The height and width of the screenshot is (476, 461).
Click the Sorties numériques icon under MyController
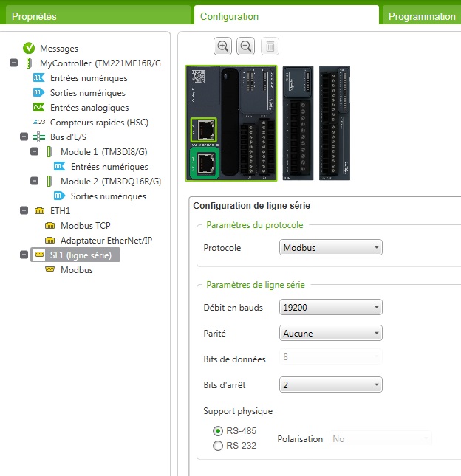(39, 93)
